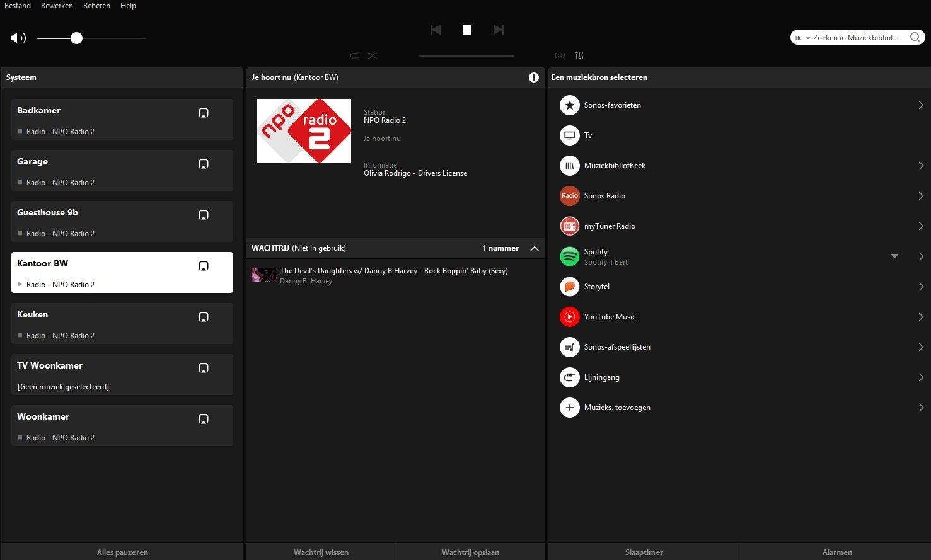Open the Beheren menu
The height and width of the screenshot is (560, 931).
pyautogui.click(x=96, y=6)
